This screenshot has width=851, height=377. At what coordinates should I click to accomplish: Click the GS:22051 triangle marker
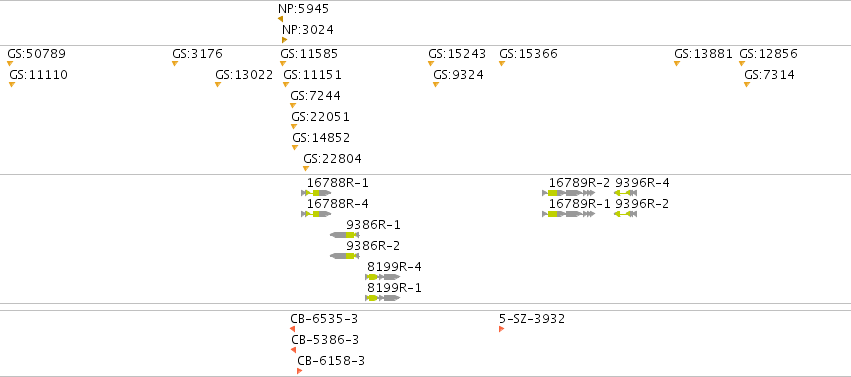point(294,127)
